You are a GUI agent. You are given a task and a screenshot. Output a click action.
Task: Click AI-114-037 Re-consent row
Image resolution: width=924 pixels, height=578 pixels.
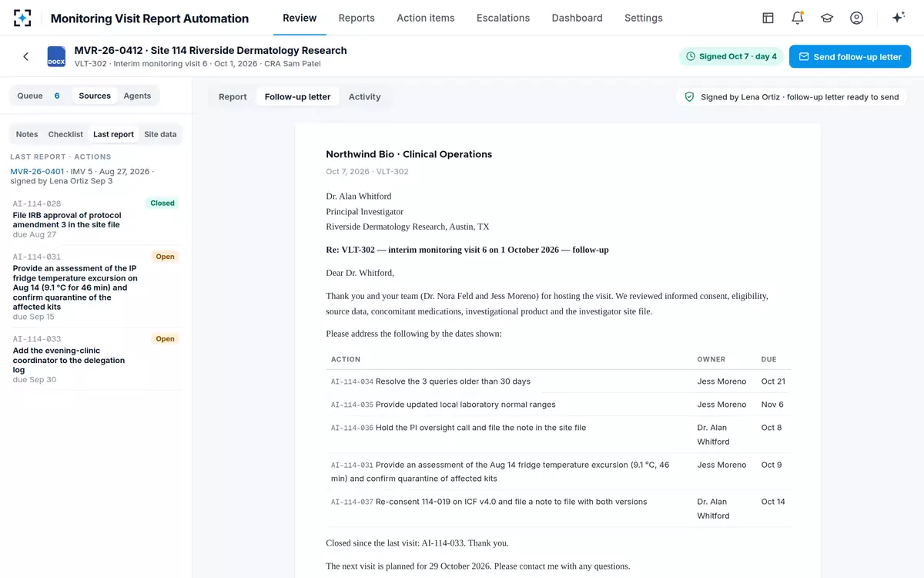558,509
